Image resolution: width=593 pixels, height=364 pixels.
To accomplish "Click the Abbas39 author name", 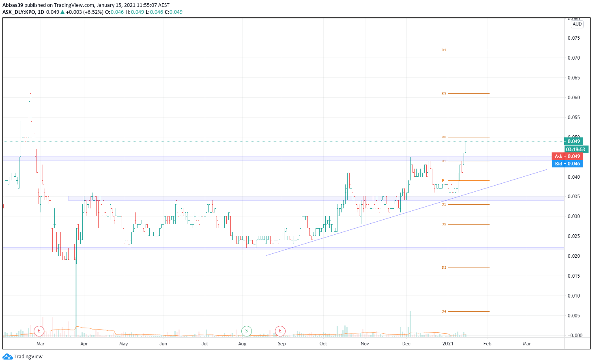I will pyautogui.click(x=13, y=5).
